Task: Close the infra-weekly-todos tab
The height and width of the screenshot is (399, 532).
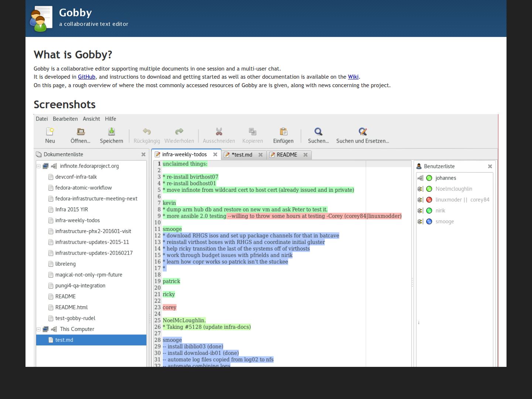Action: 215,154
